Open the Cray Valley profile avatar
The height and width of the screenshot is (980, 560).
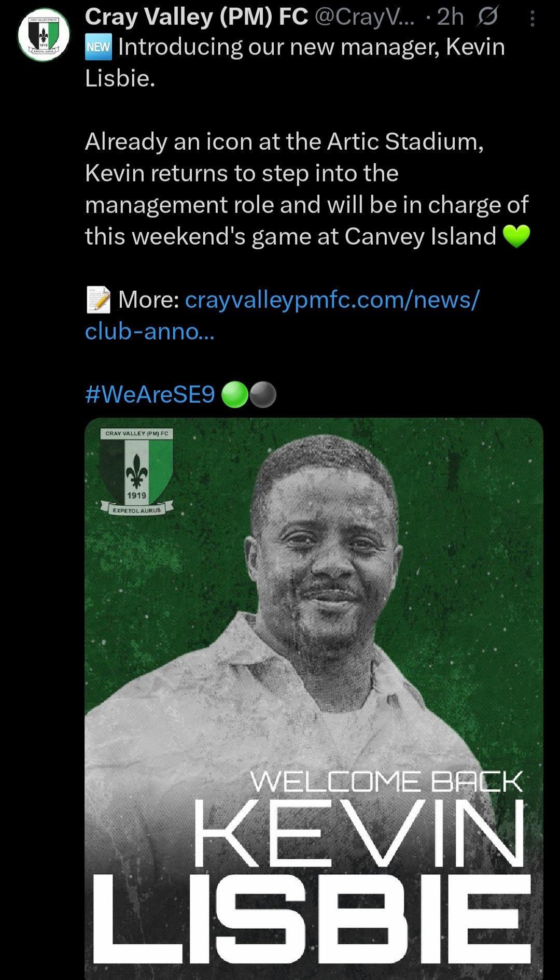point(44,35)
